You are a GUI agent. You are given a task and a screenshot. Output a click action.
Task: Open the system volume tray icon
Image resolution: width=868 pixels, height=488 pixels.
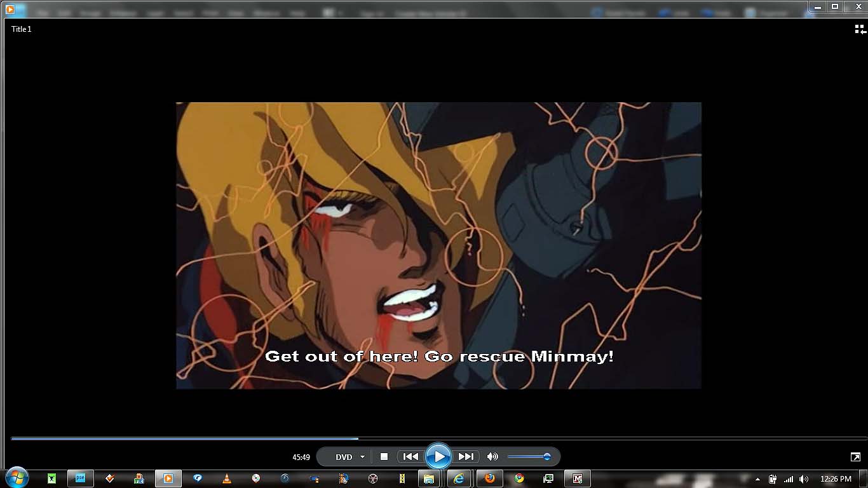(804, 479)
